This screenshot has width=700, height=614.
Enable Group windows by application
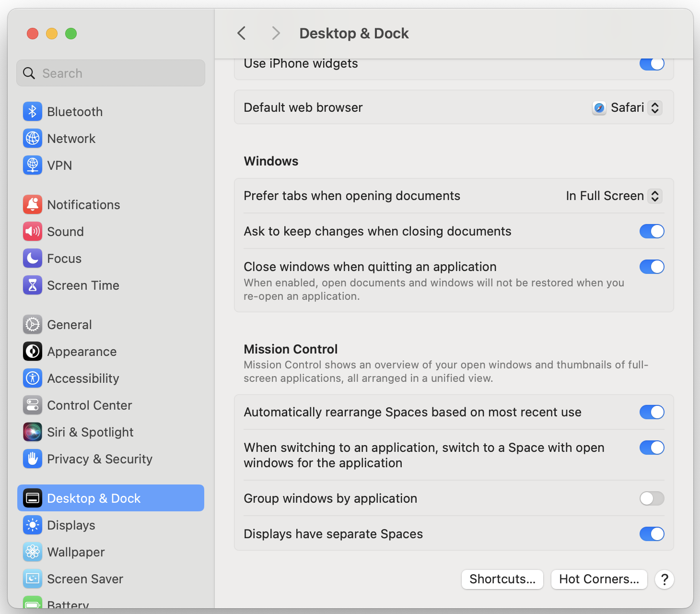click(x=652, y=498)
